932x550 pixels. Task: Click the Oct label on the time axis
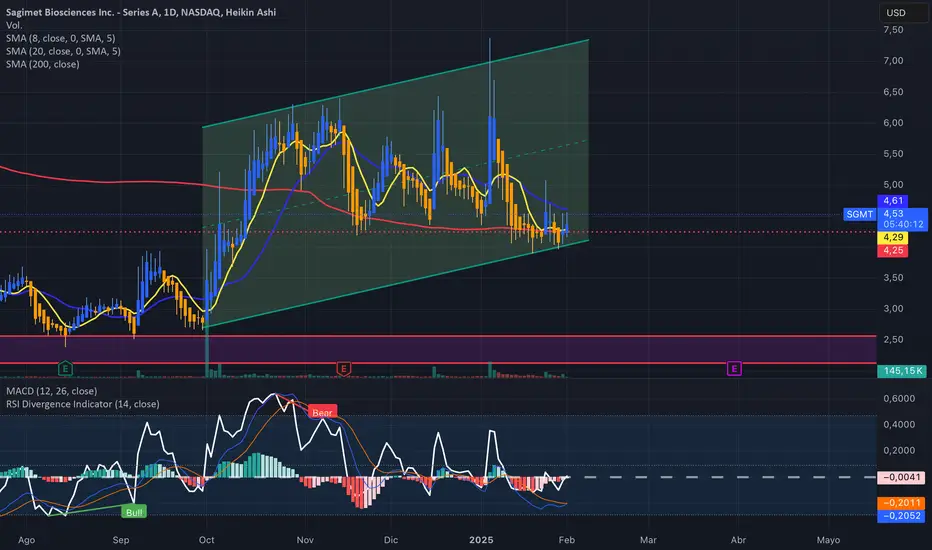(206, 540)
